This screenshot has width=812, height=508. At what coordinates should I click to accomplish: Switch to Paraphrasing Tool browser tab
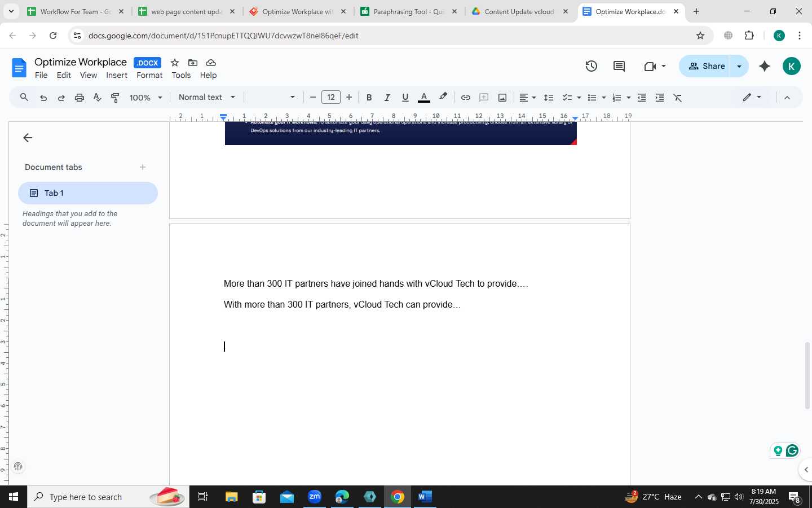coord(408,11)
